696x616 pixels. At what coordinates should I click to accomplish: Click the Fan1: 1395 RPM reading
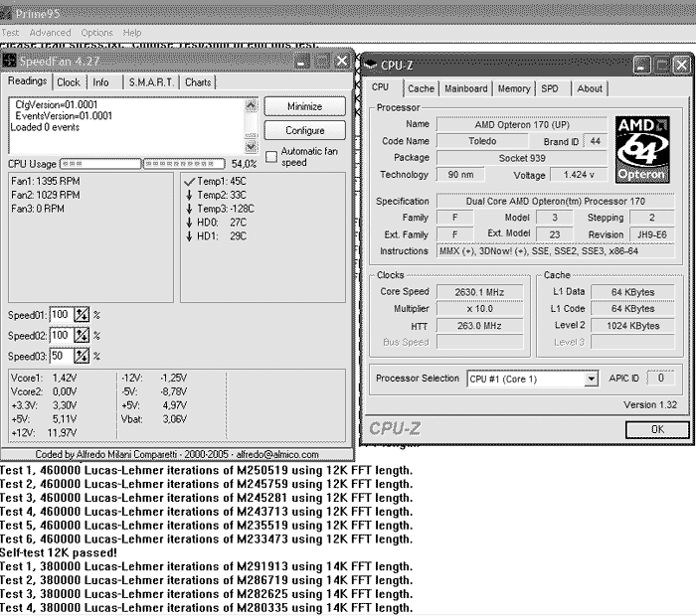(x=46, y=181)
